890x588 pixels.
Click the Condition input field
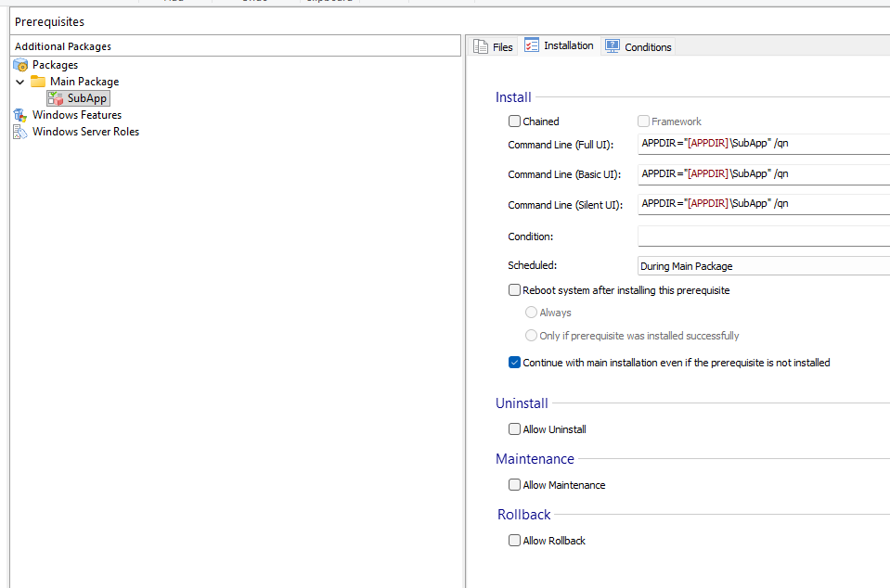763,236
